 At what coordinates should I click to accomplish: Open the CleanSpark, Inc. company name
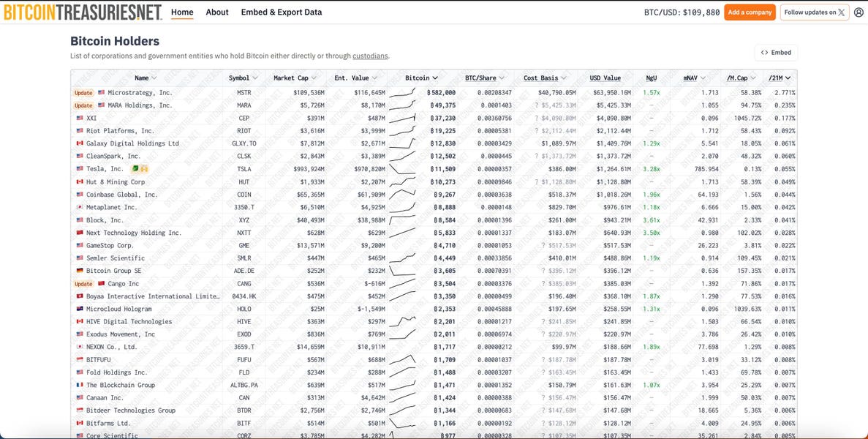tap(113, 156)
